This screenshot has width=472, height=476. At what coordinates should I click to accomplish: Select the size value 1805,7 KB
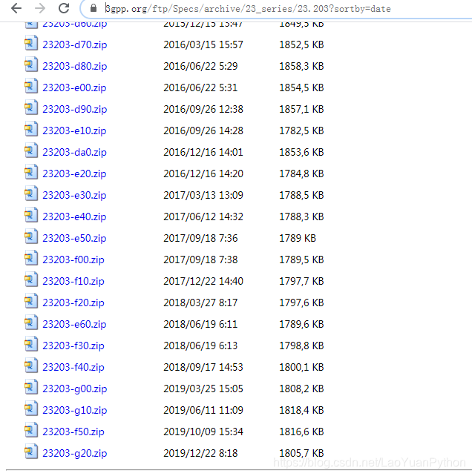(x=301, y=453)
